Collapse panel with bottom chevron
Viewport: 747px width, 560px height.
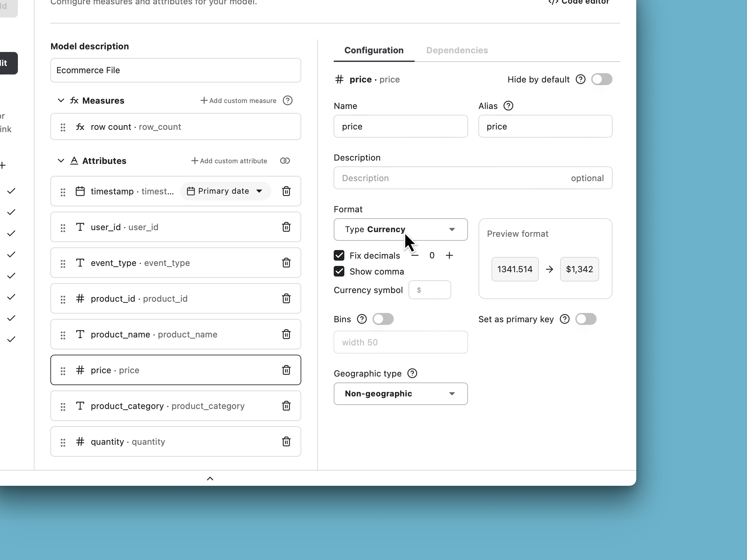coord(210,478)
